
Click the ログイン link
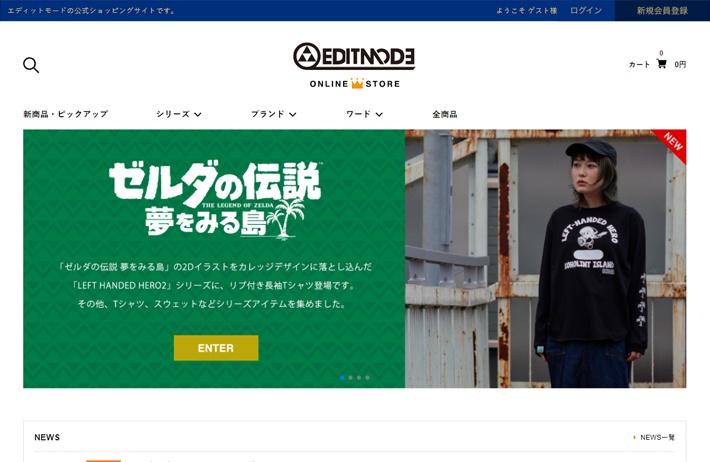coord(586,10)
